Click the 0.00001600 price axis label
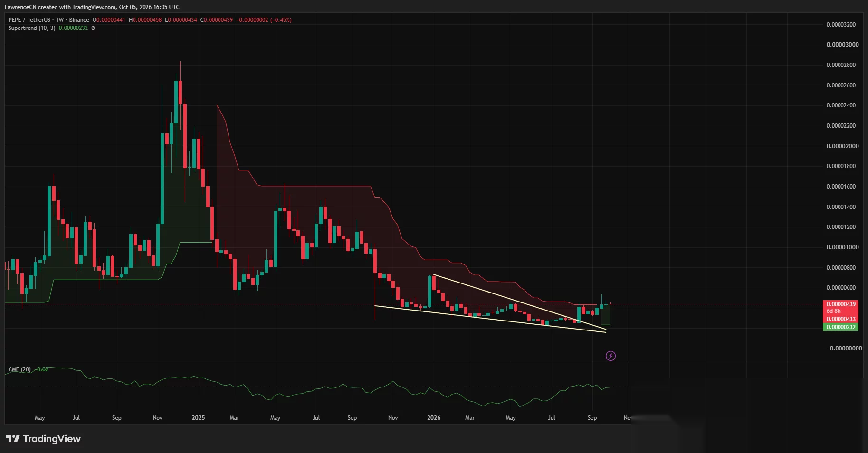 pos(841,187)
